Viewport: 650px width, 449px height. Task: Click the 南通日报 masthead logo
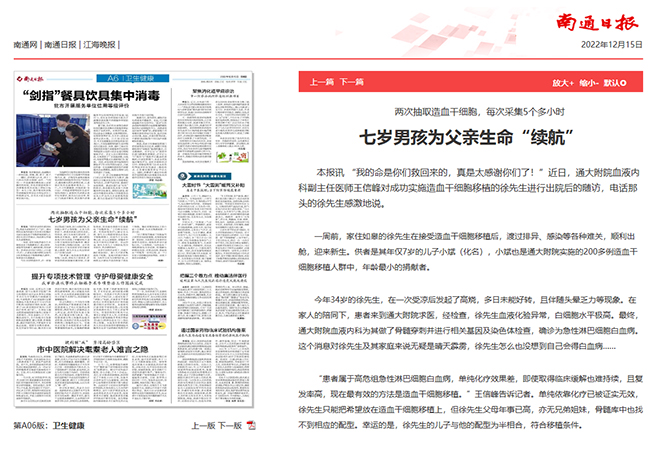[x=592, y=20]
